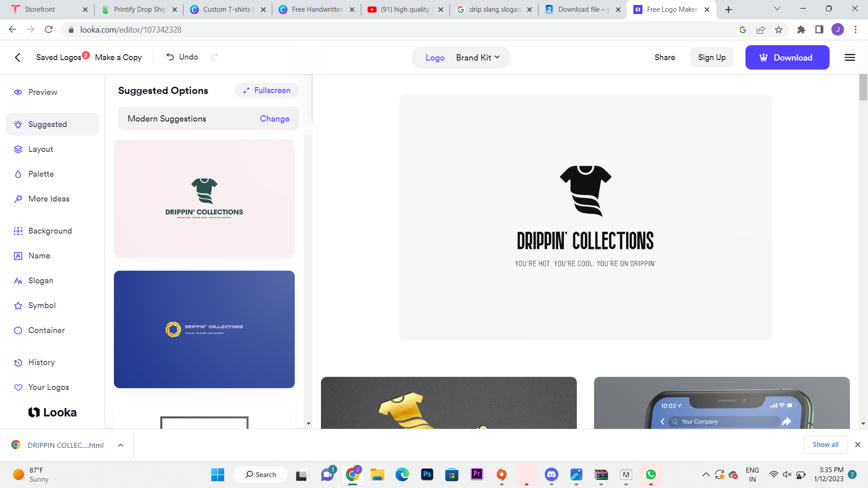Click the Fullscreen button

(x=267, y=90)
